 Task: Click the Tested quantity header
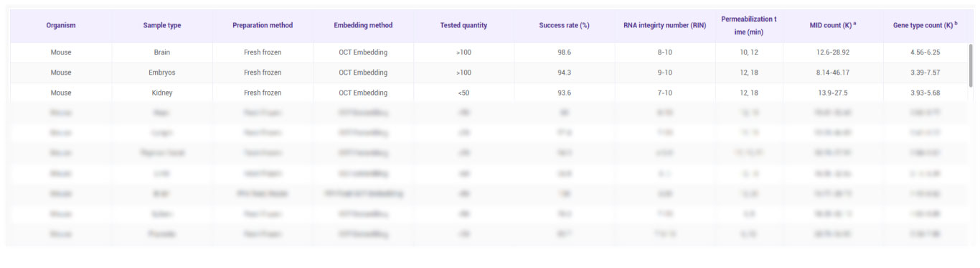pos(463,25)
